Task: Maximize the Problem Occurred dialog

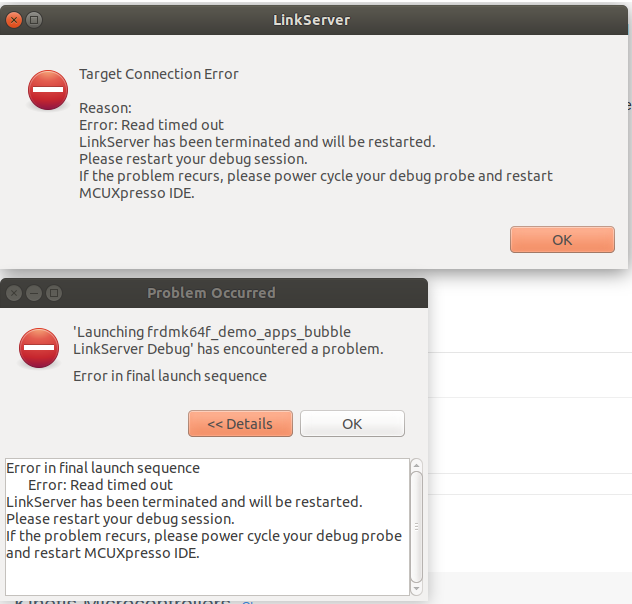Action: (54, 293)
